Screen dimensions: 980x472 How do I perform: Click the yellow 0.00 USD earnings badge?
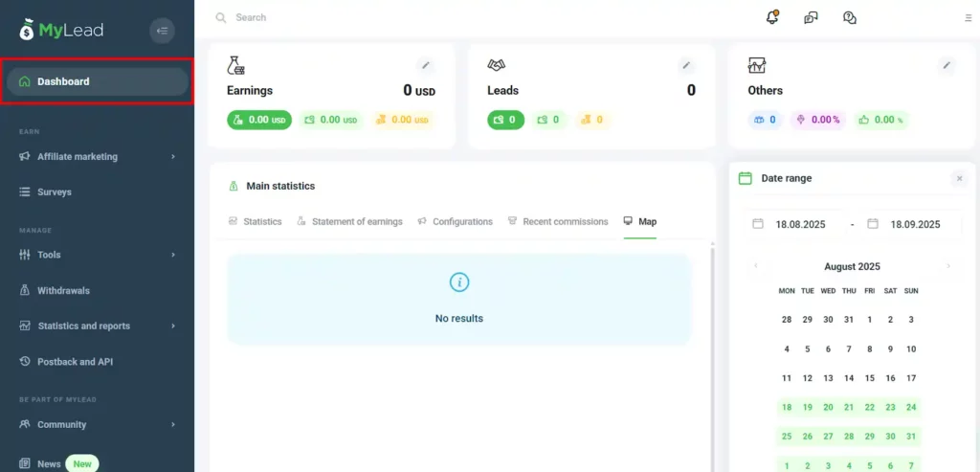click(x=402, y=120)
